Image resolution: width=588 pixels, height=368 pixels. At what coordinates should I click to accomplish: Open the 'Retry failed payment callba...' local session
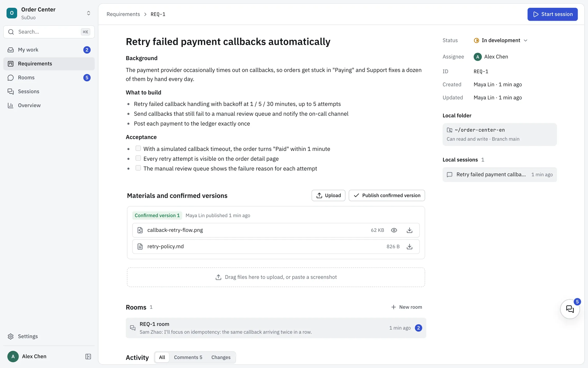pos(499,175)
